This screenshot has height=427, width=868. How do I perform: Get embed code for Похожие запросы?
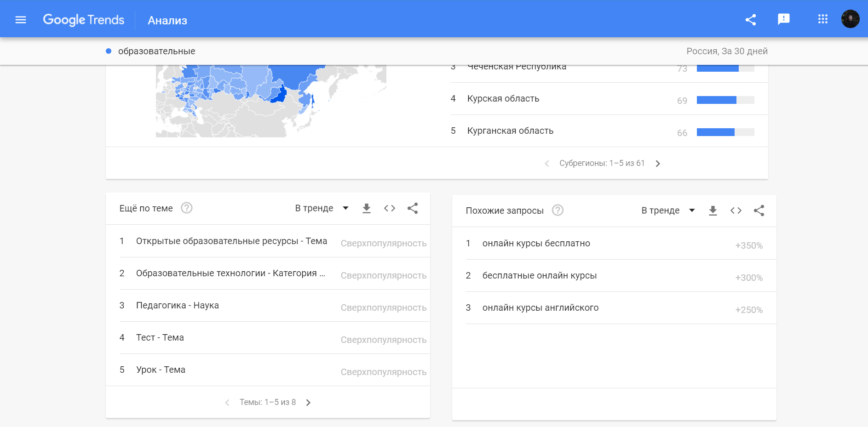[736, 211]
